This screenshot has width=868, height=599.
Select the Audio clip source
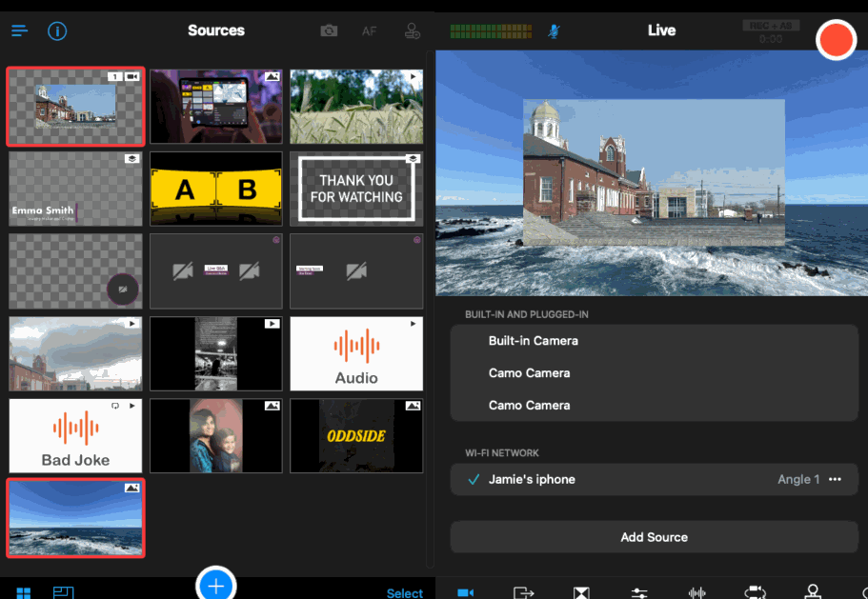click(x=356, y=353)
